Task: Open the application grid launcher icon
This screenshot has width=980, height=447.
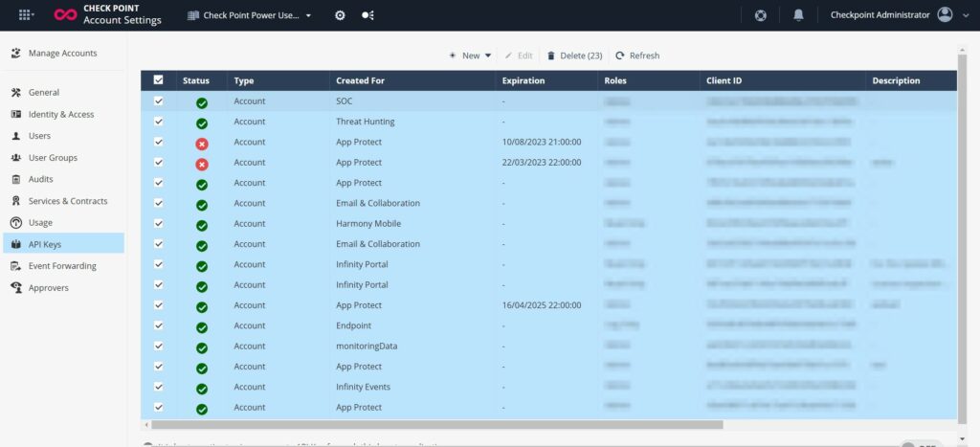Action: click(26, 15)
